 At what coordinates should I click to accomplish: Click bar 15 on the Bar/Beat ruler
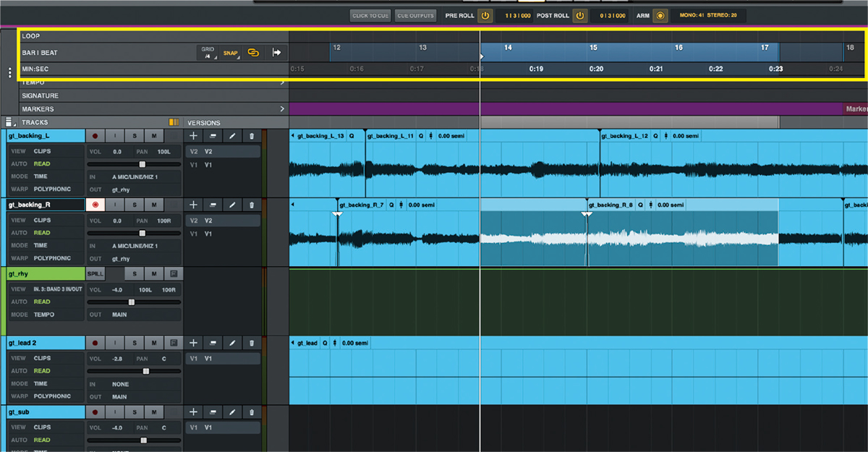(x=593, y=48)
